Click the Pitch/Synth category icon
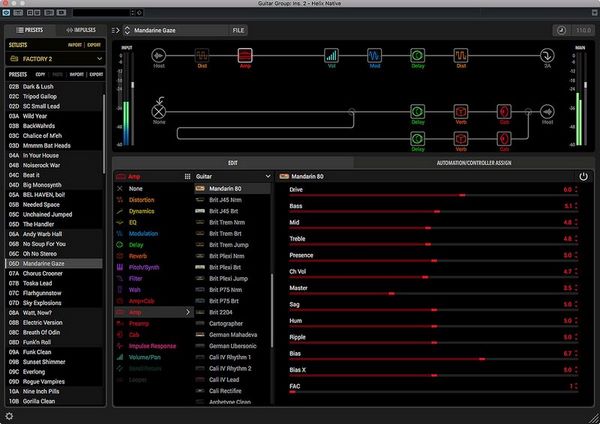This screenshot has height=424, width=600. coord(120,267)
